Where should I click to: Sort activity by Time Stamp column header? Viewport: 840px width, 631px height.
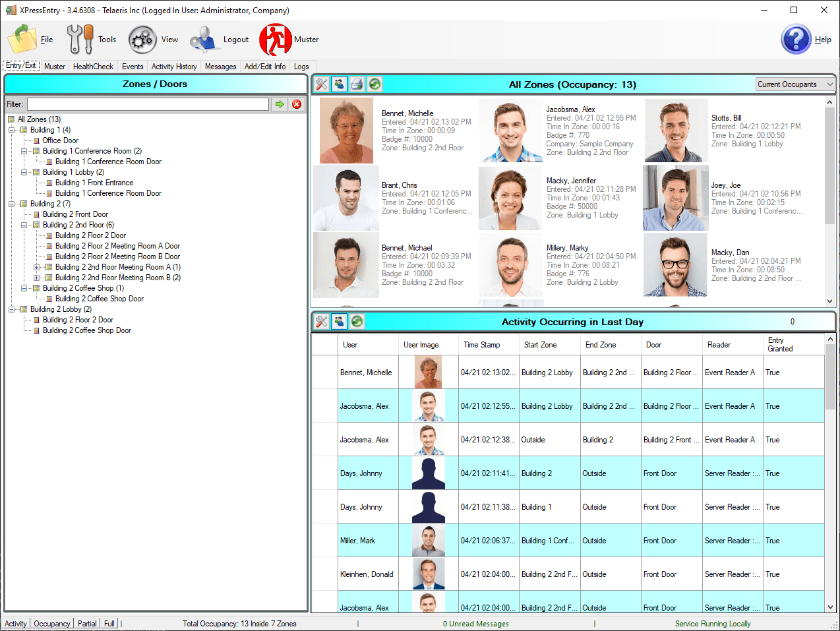click(x=481, y=345)
